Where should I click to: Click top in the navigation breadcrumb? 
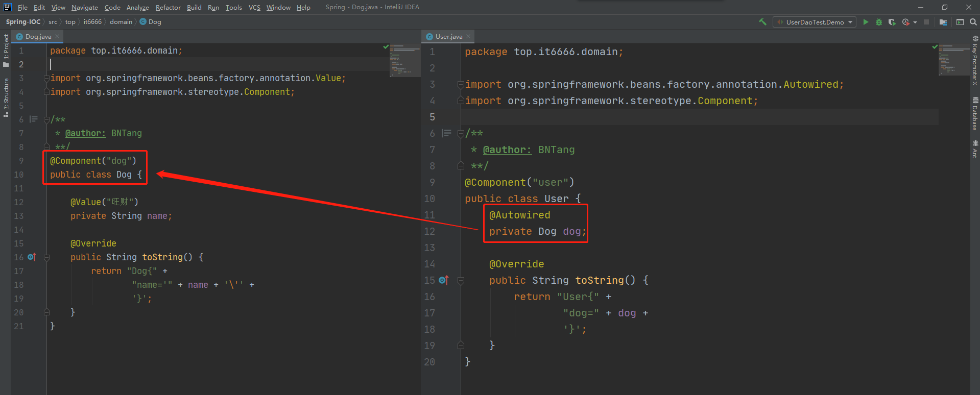click(70, 22)
